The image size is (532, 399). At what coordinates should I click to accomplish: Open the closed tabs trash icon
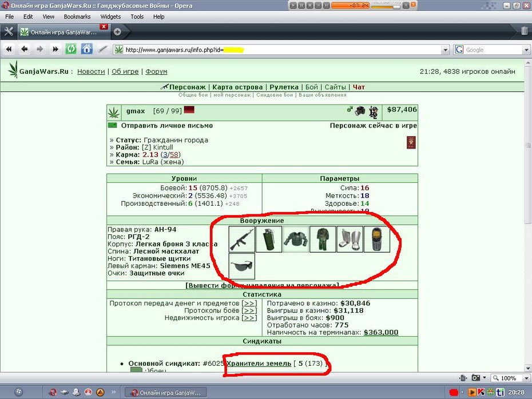point(524,31)
